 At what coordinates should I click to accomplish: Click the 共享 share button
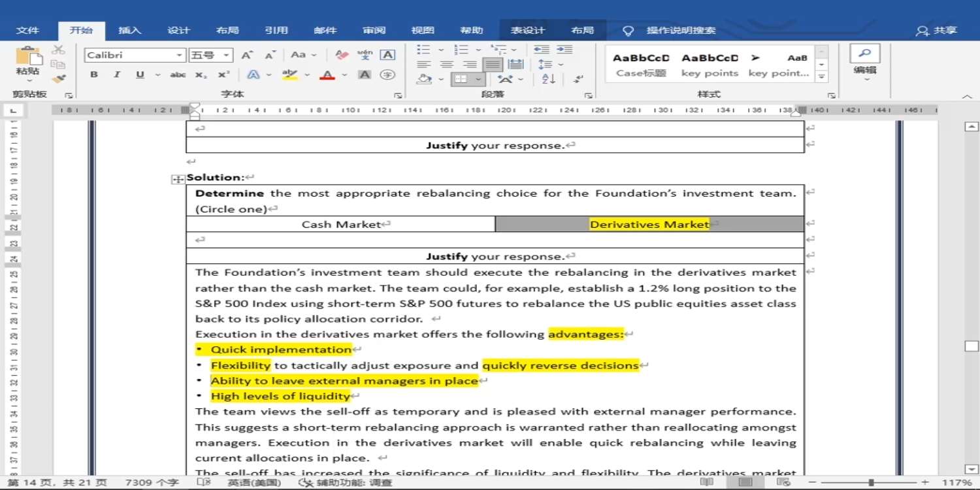pyautogui.click(x=937, y=30)
